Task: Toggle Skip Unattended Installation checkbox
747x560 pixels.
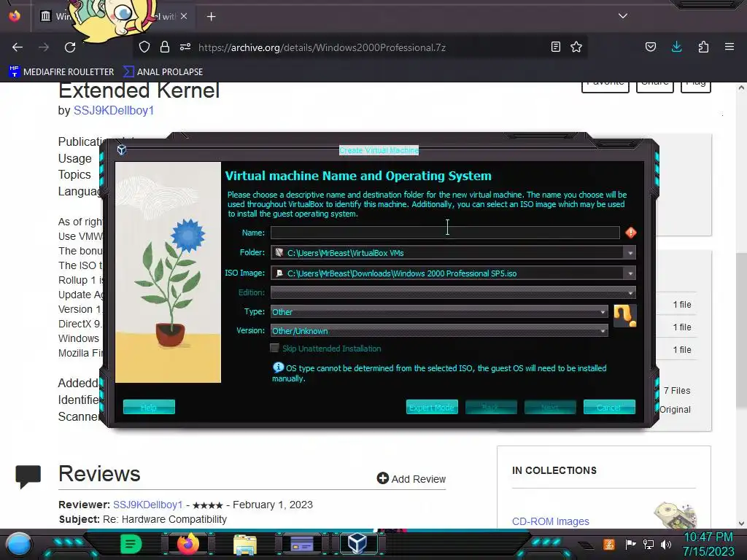Action: pyautogui.click(x=274, y=348)
